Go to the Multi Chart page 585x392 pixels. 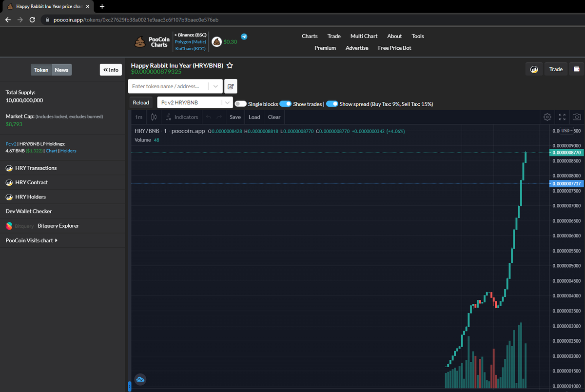pos(364,36)
